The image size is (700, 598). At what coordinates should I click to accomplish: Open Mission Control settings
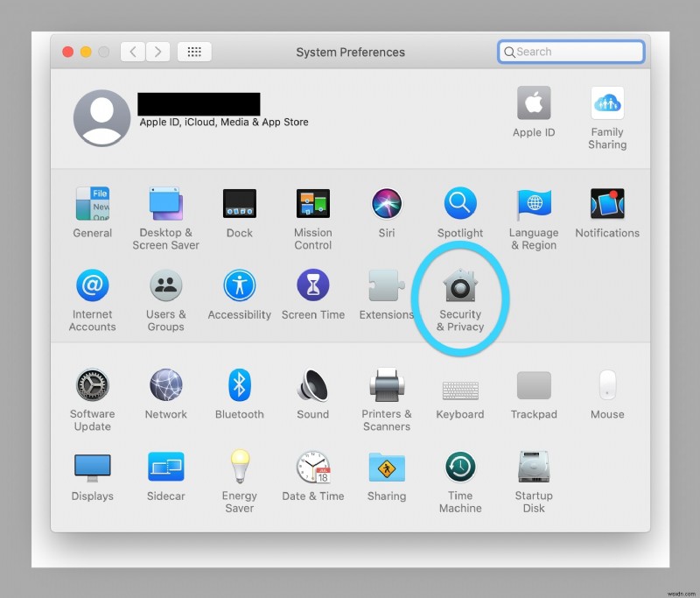pyautogui.click(x=312, y=204)
